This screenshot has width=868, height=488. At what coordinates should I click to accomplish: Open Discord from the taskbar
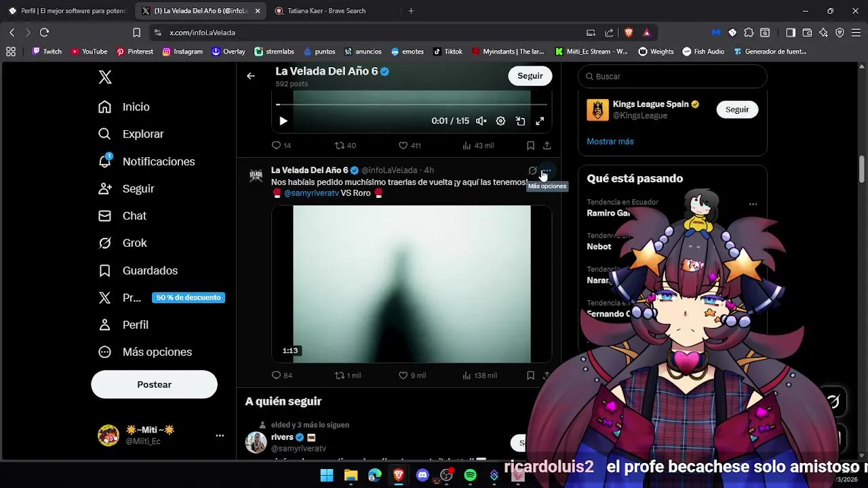[422, 476]
